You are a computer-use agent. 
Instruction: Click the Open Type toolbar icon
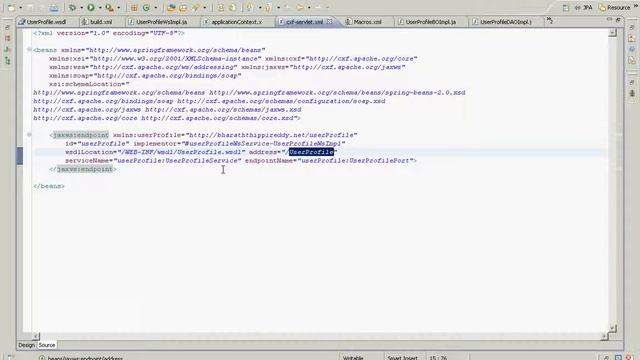click(x=171, y=7)
